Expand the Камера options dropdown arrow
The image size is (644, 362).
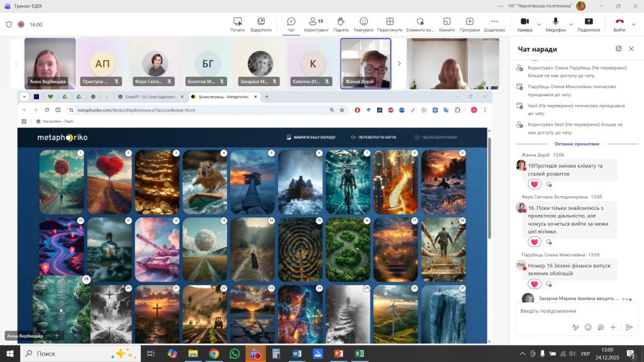[x=539, y=25]
